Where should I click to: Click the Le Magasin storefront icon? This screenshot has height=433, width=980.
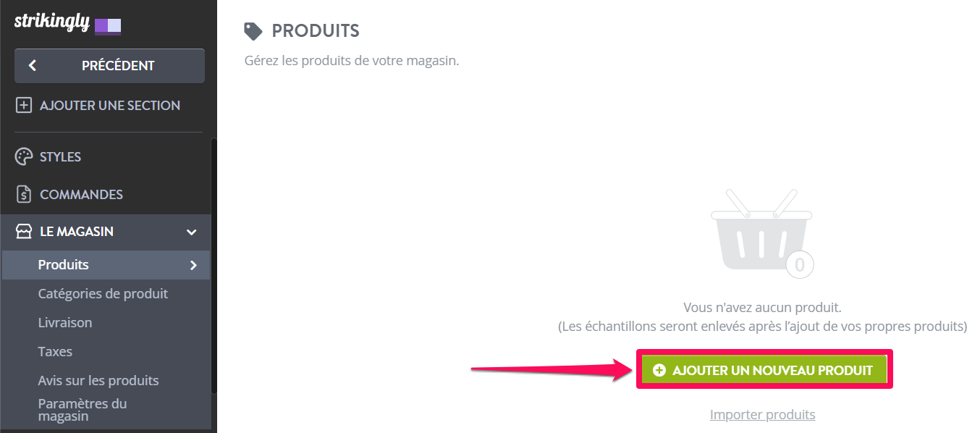click(24, 232)
